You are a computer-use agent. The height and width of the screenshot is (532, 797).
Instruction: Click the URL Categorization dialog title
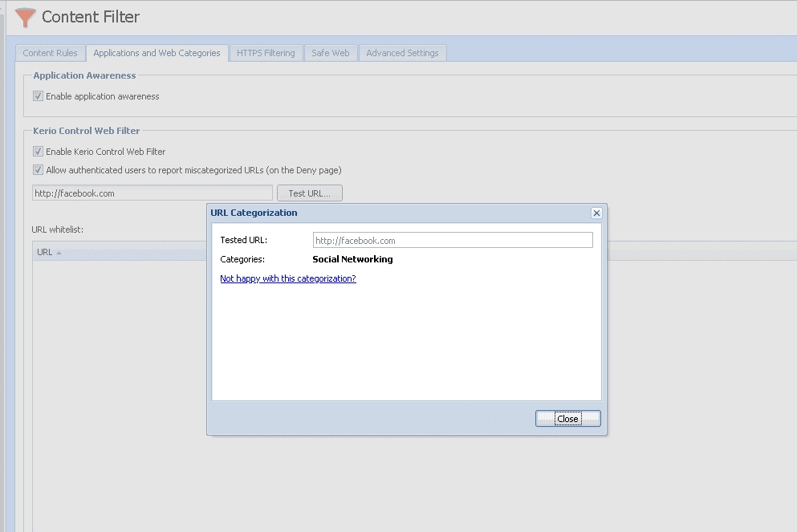click(254, 213)
